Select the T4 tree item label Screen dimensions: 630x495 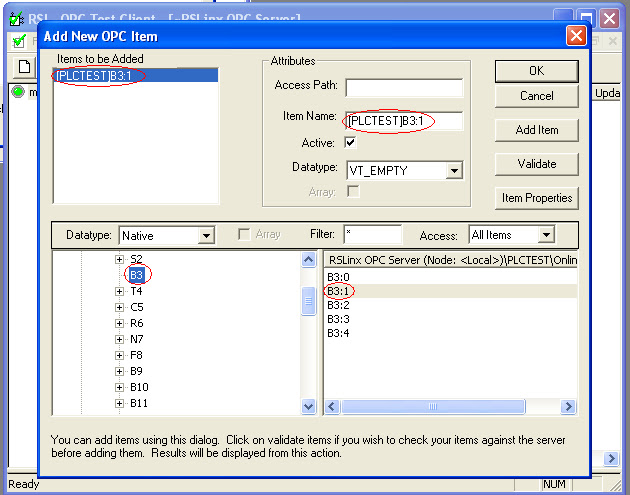[136, 291]
